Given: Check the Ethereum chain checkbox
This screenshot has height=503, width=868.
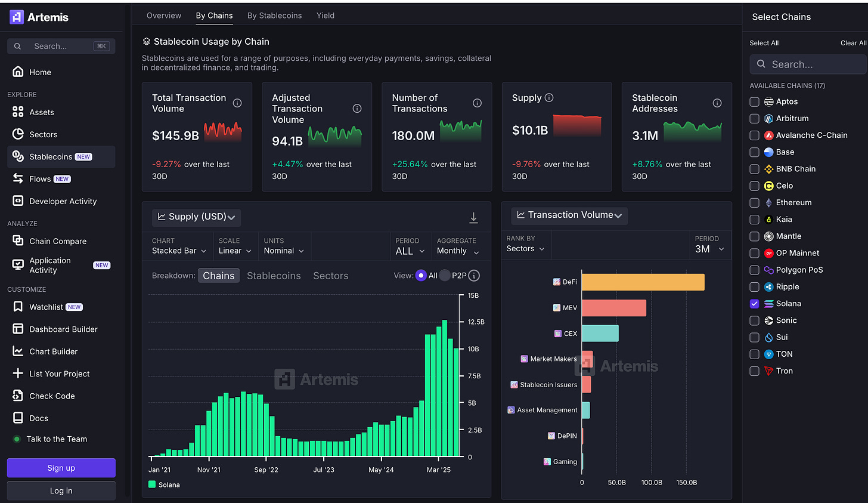Looking at the screenshot, I should (x=754, y=203).
